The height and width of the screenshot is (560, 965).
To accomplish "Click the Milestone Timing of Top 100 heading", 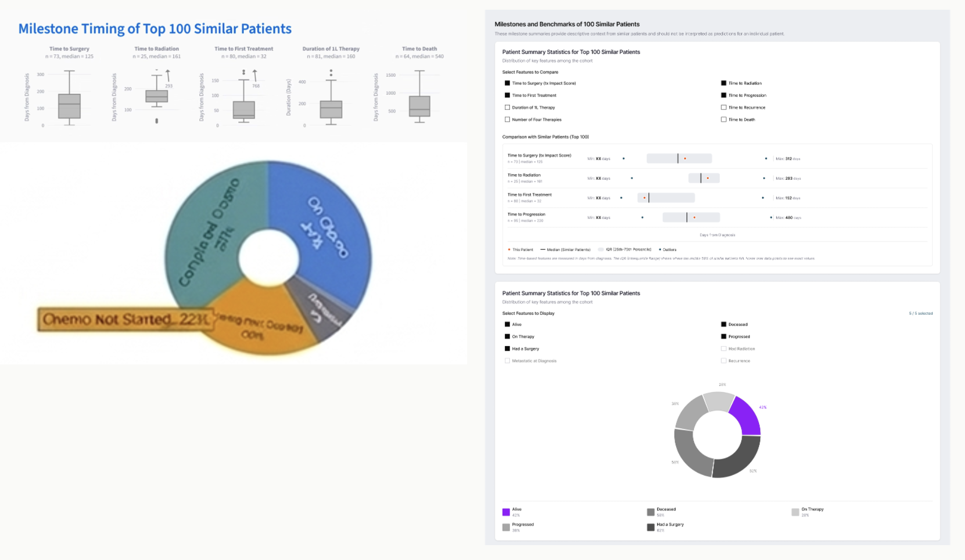I will click(x=155, y=29).
